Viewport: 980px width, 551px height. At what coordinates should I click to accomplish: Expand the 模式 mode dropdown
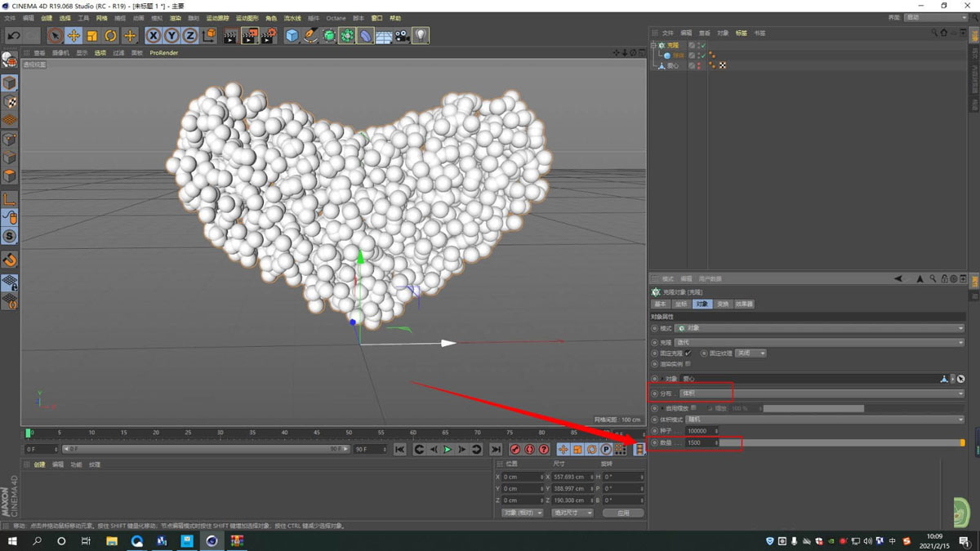click(821, 328)
